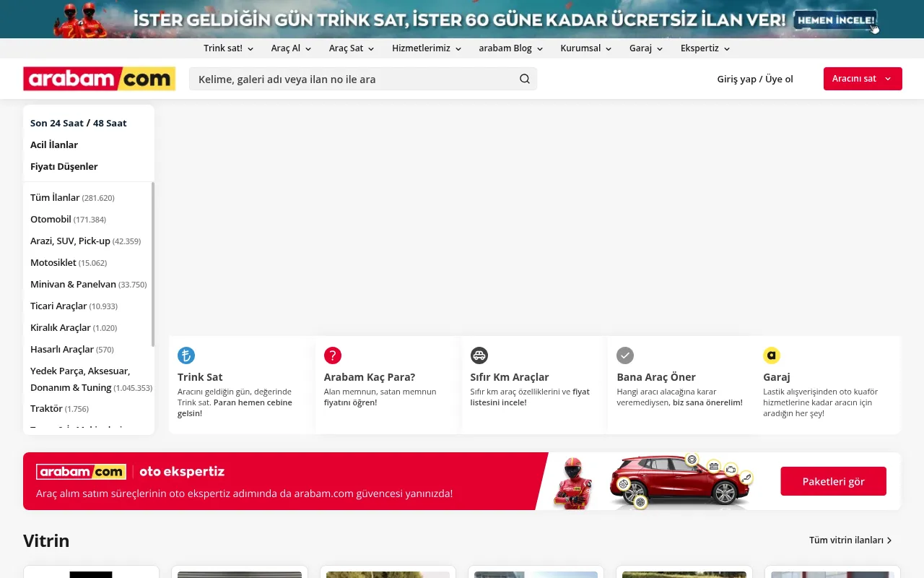The image size is (924, 578).
Task: Choose Arazi, SUV, Pick-up category
Action: click(x=85, y=241)
